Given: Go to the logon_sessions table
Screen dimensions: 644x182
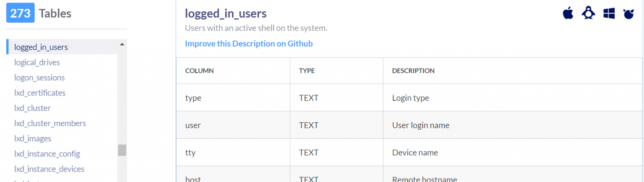Looking at the screenshot, I should pos(39,78).
